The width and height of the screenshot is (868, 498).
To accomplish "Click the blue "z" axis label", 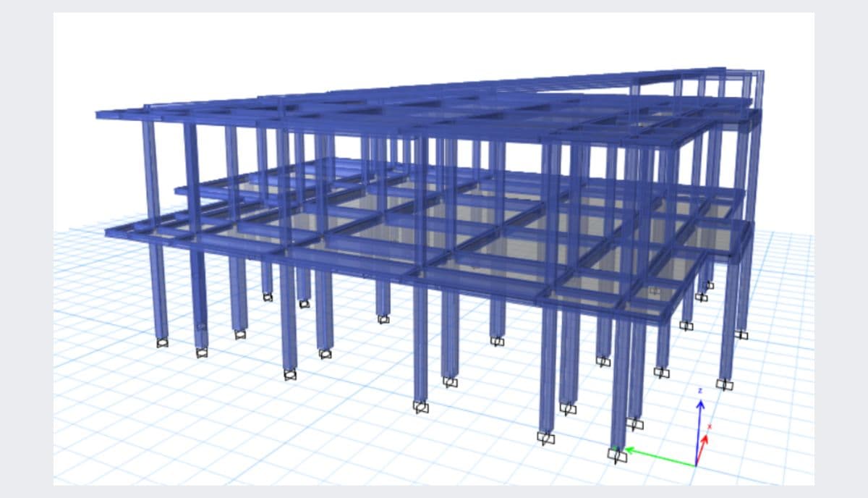I will click(699, 390).
